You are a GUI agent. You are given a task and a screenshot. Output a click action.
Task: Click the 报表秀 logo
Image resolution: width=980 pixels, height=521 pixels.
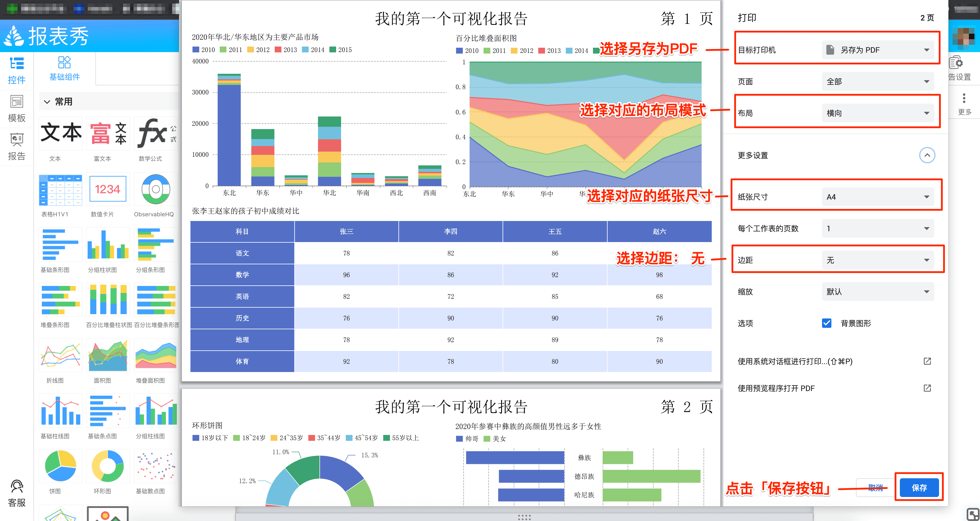click(47, 36)
